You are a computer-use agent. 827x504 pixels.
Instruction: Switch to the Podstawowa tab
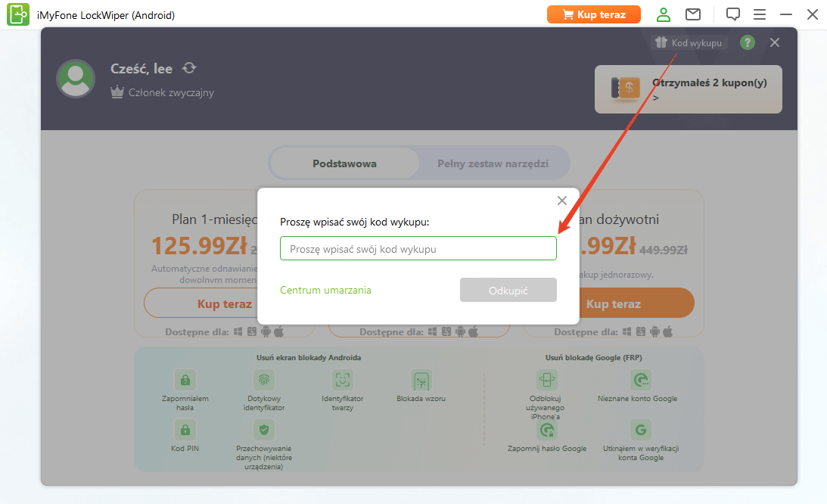(x=344, y=163)
